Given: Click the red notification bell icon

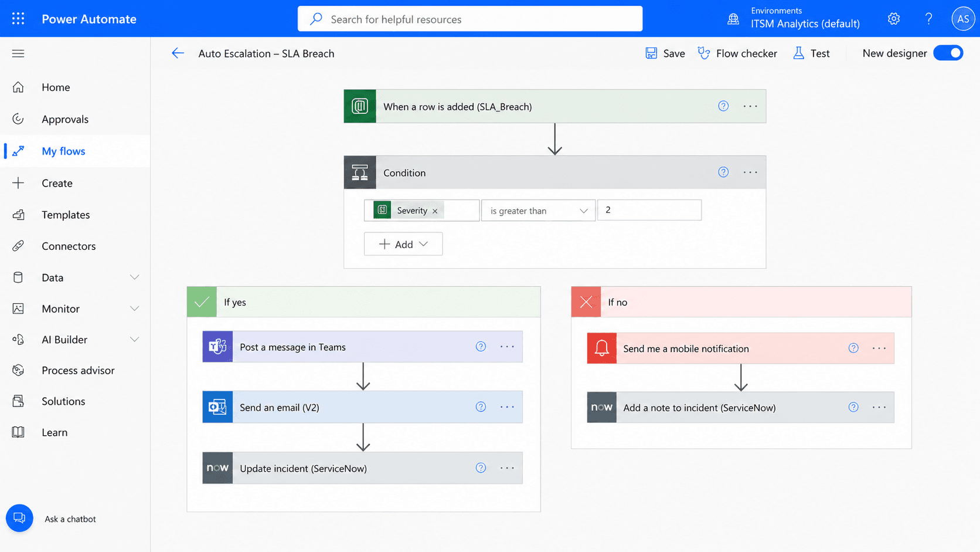Looking at the screenshot, I should click(602, 348).
